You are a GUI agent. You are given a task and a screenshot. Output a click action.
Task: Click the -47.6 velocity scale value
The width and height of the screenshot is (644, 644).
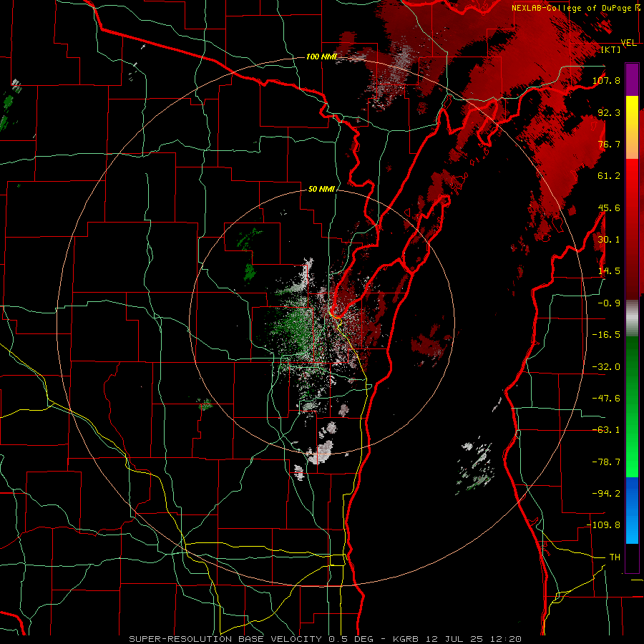pyautogui.click(x=606, y=399)
